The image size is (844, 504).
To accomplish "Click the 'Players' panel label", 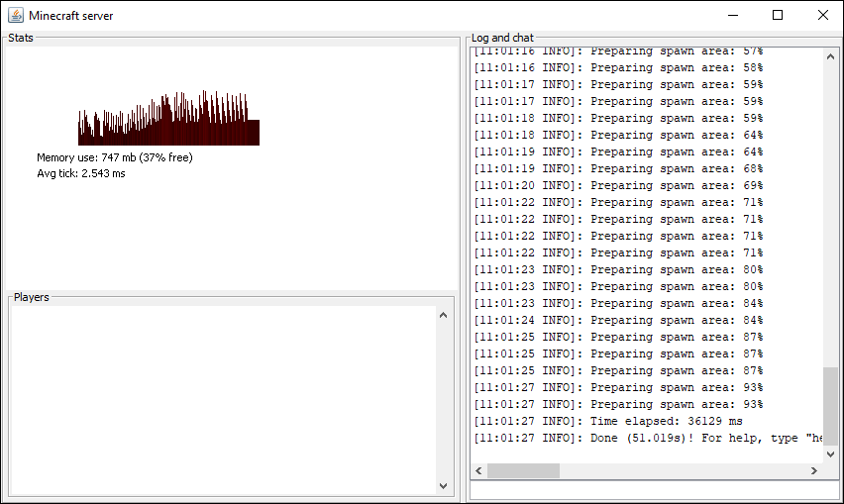I will 32,297.
